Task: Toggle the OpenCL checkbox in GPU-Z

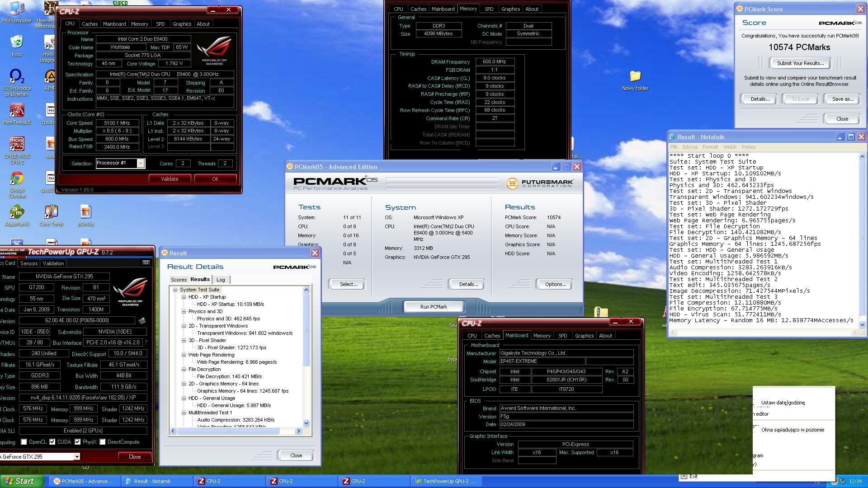Action: click(x=24, y=442)
